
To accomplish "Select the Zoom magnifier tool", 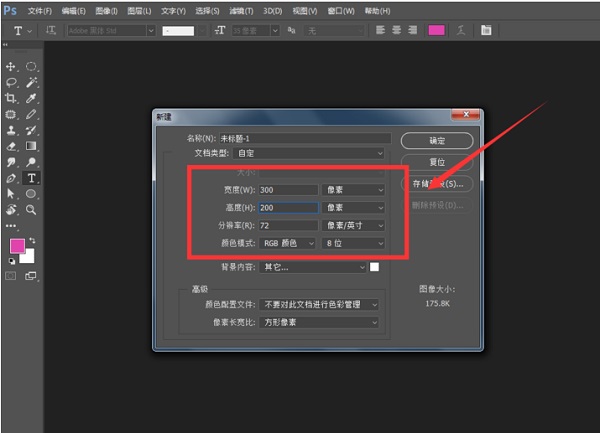I will pyautogui.click(x=31, y=210).
